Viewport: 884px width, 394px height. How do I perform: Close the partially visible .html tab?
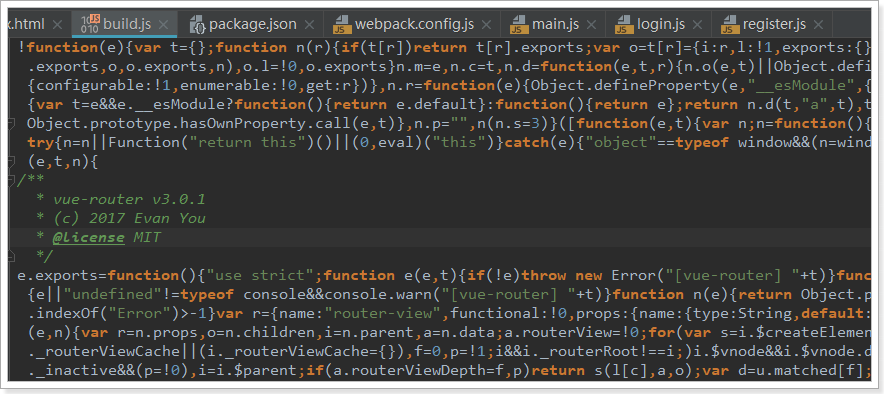pyautogui.click(x=57, y=25)
